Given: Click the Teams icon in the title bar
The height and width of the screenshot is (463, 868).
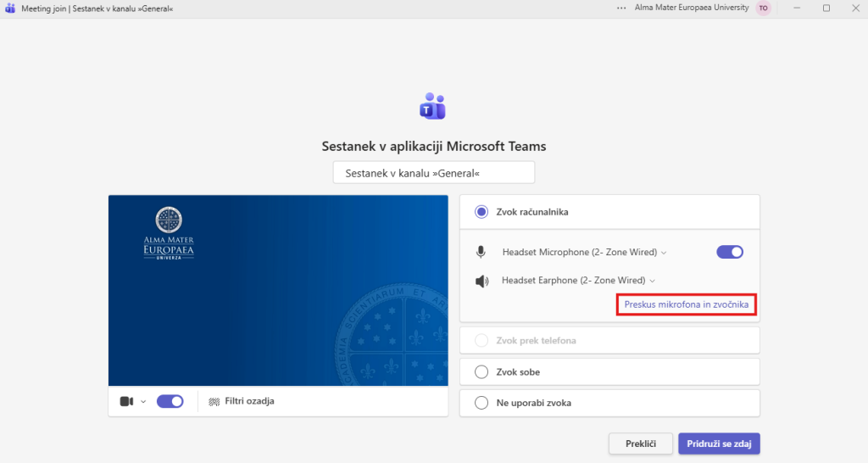Looking at the screenshot, I should click(x=10, y=8).
